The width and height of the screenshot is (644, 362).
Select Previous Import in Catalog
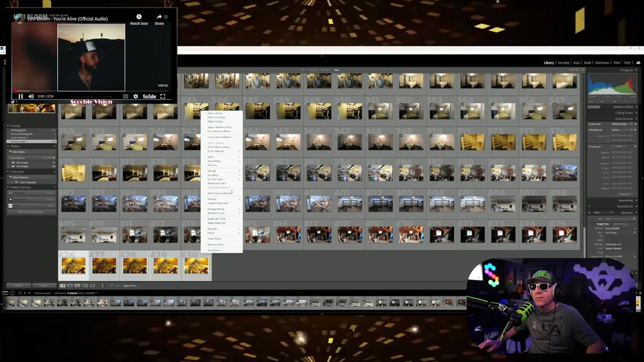31,141
